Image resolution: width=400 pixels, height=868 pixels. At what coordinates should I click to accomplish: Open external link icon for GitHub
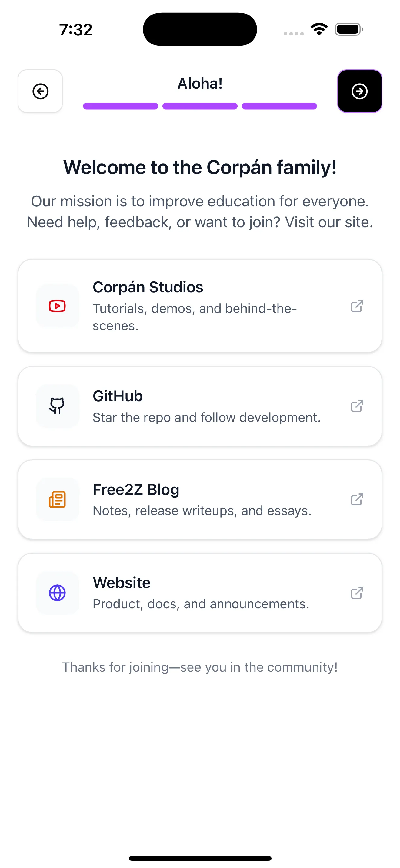(357, 406)
